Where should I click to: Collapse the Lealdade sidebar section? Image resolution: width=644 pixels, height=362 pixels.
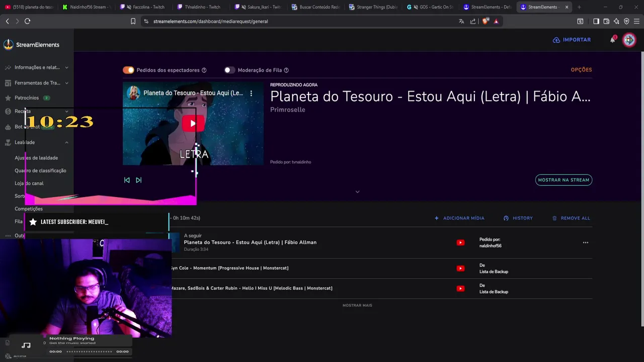click(x=66, y=142)
